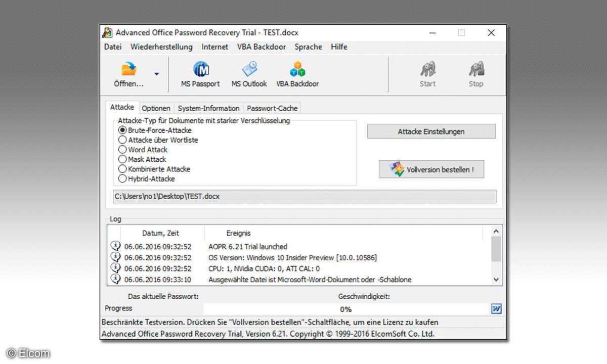Select Kombinierte Attacke option
The width and height of the screenshot is (607, 364).
(x=122, y=169)
